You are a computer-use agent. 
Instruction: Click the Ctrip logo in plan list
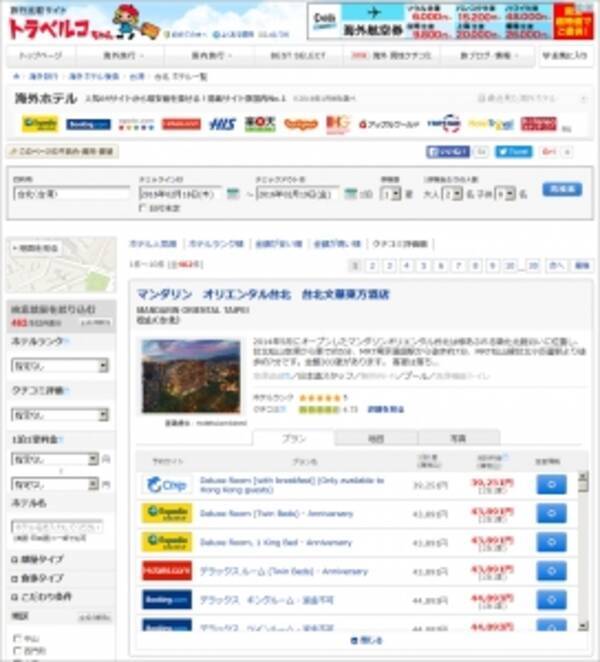166,485
